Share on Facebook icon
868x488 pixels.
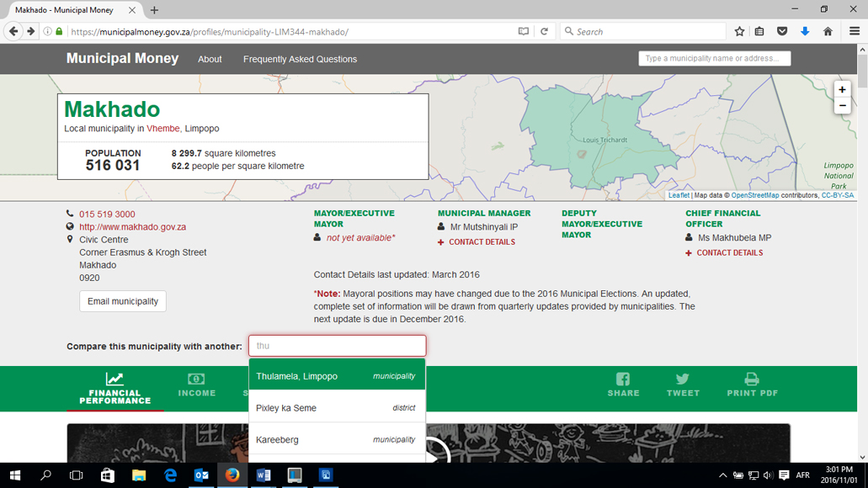point(623,385)
